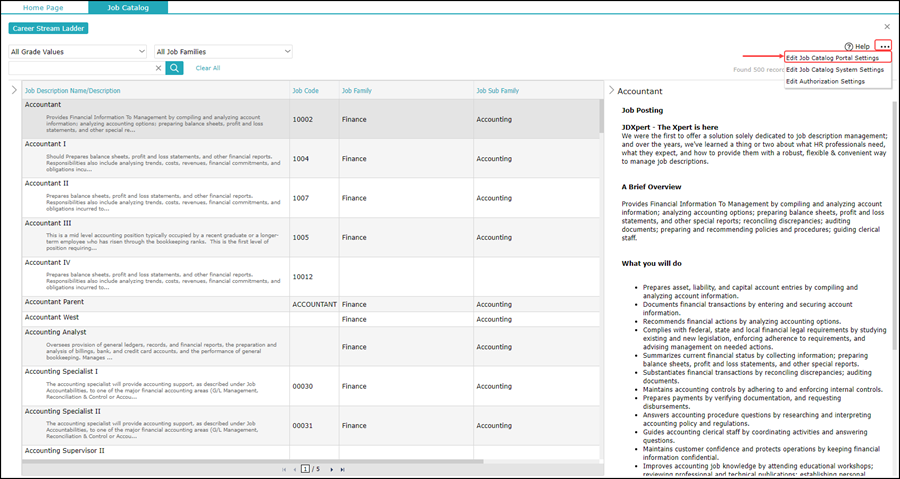Sort by Job Sub Family column header
The height and width of the screenshot is (479, 900).
[x=498, y=91]
